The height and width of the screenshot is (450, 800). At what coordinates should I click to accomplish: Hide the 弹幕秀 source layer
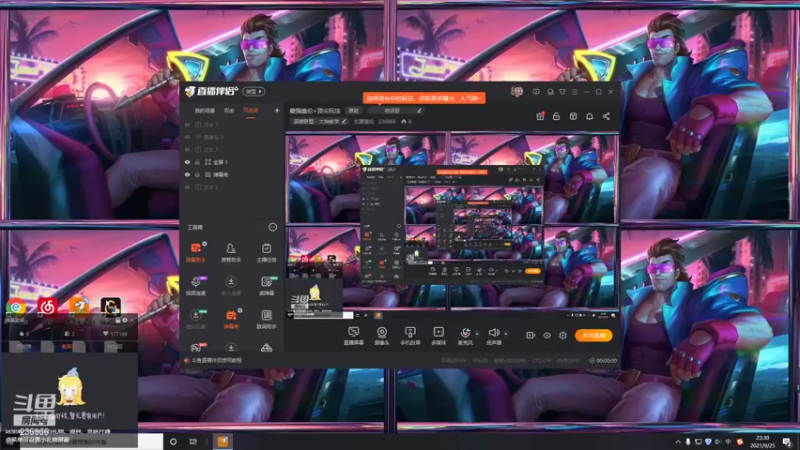tap(187, 174)
